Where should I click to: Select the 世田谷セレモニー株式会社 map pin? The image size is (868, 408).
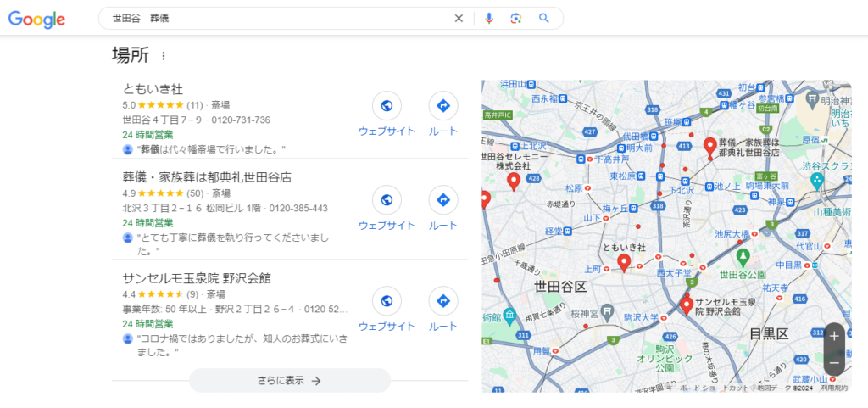513,182
